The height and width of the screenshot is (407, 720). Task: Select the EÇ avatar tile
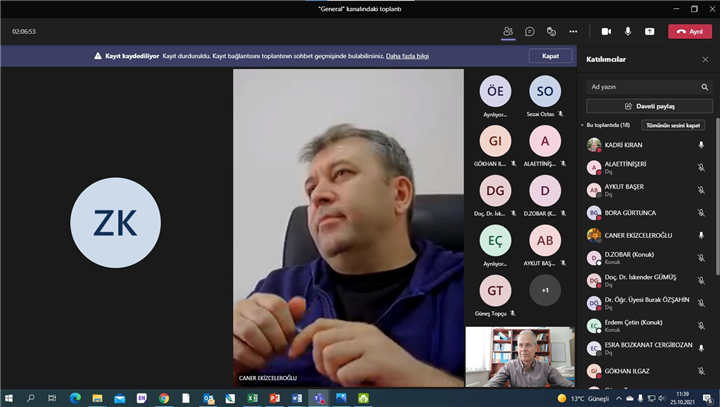[x=495, y=240]
